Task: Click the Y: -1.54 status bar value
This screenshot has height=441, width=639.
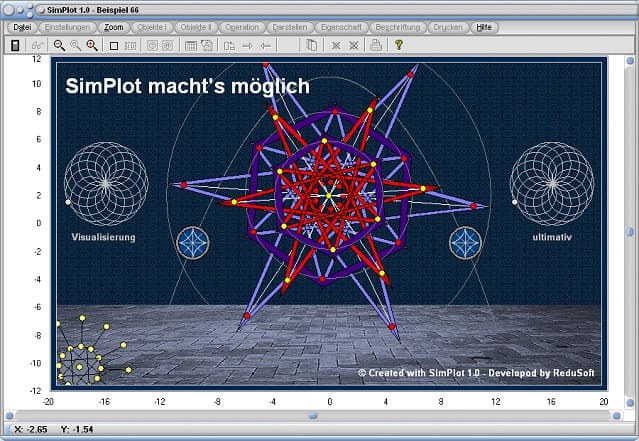Action: [x=77, y=429]
